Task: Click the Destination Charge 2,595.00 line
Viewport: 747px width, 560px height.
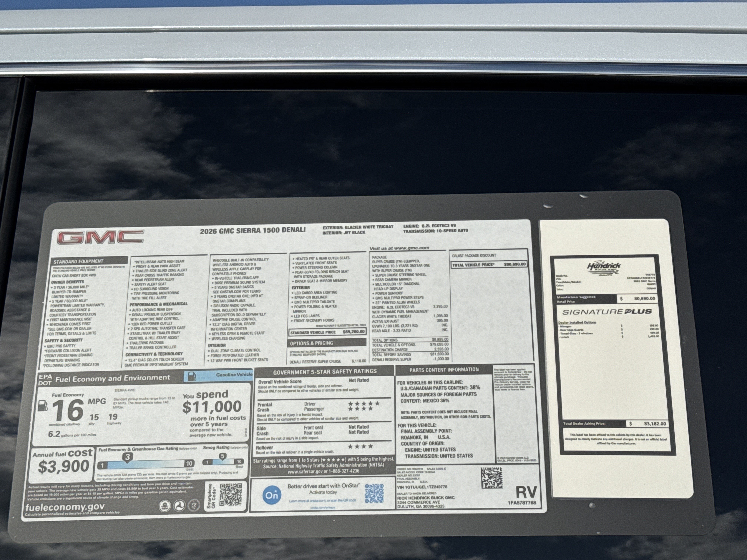Action: 410,349
